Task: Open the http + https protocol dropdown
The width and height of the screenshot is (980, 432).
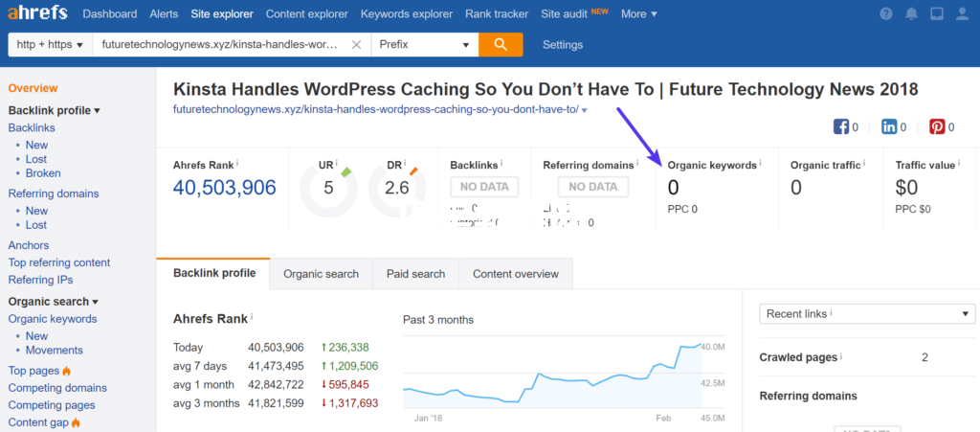Action: [50, 45]
